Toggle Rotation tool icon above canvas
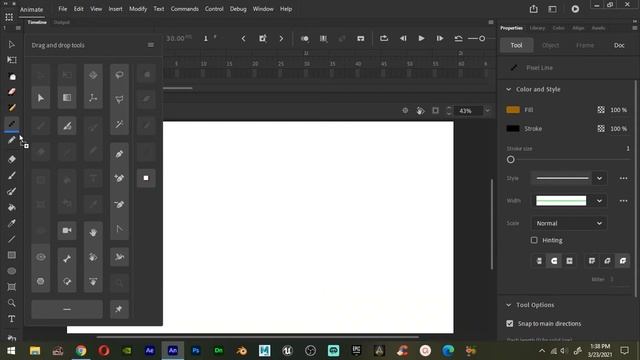 420,111
